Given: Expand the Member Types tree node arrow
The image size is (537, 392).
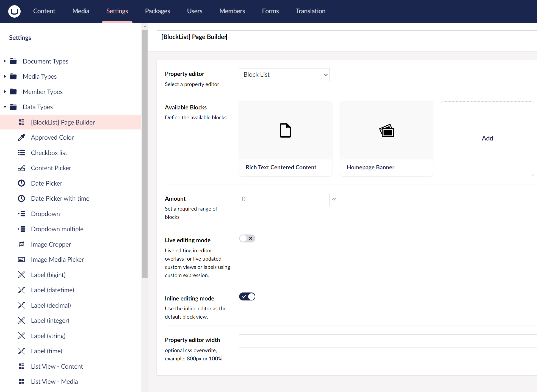Looking at the screenshot, I should click(x=5, y=92).
